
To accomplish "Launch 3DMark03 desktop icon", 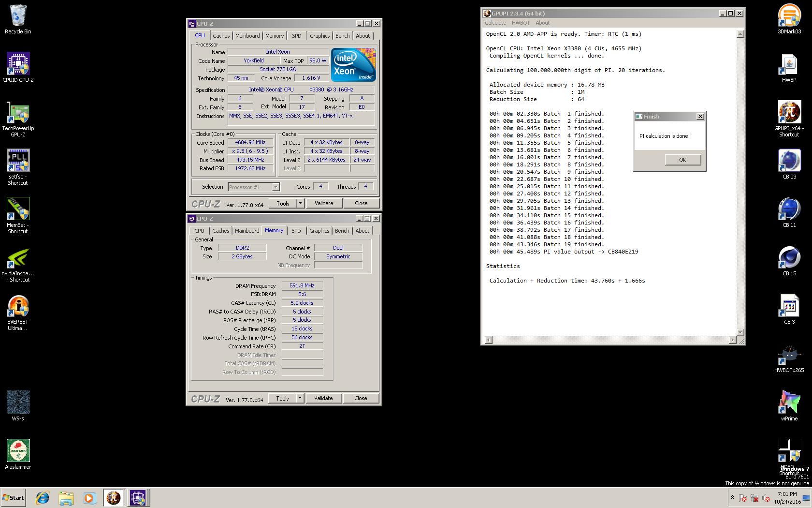I will click(x=789, y=19).
